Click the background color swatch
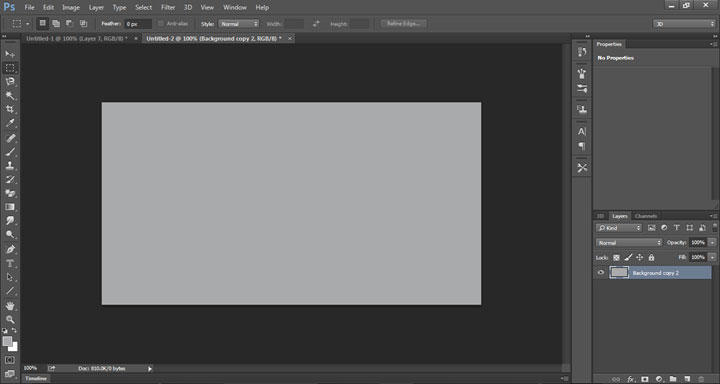 [14, 348]
